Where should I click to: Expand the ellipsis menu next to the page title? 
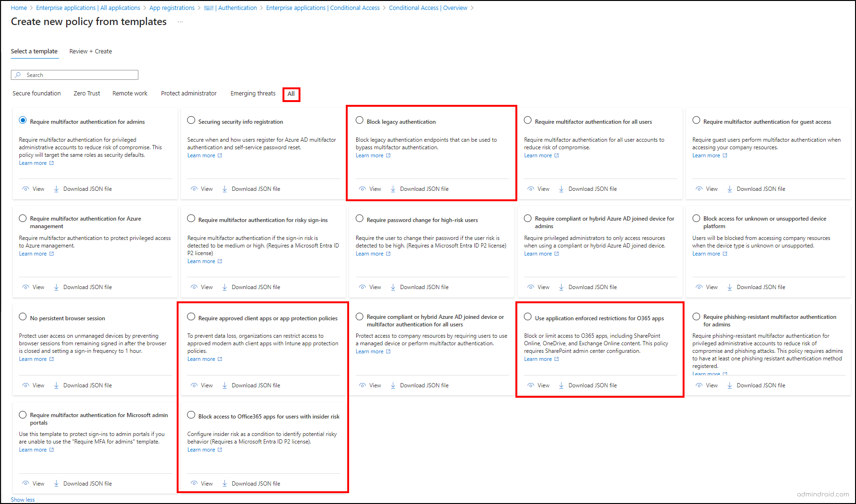tap(180, 22)
